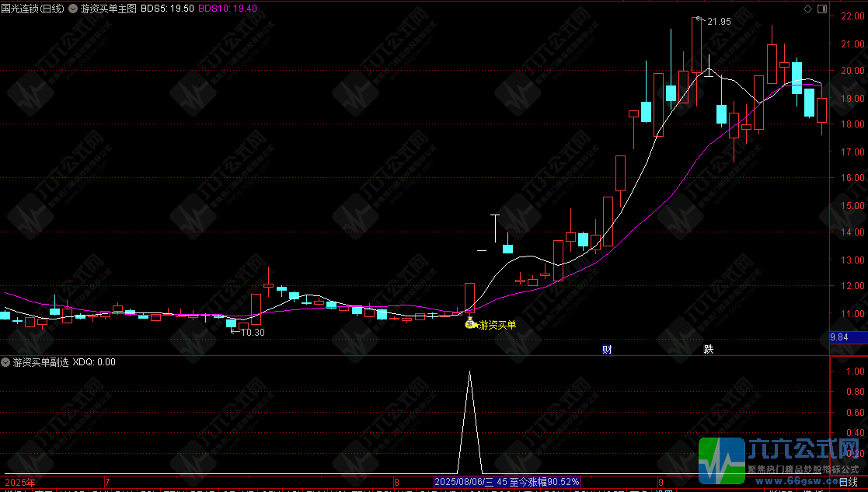Click the 游资买单副选 indicator name
868x492 pixels.
[41, 362]
